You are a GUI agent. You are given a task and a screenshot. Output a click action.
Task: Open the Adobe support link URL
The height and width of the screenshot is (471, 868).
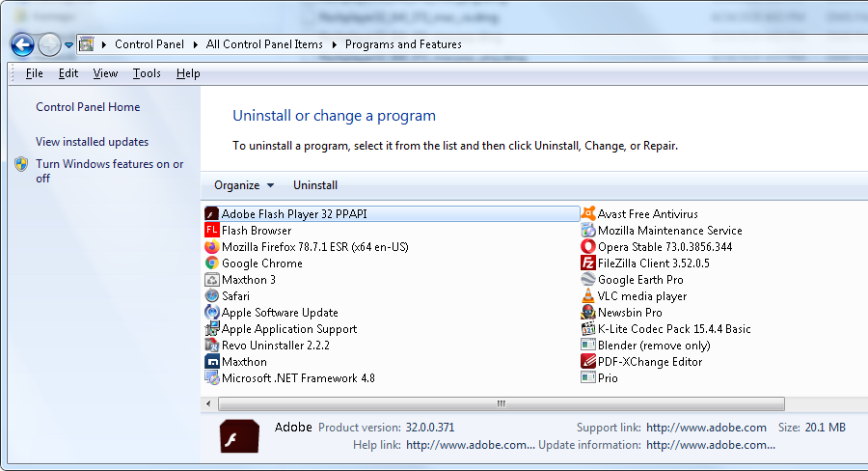(706, 428)
